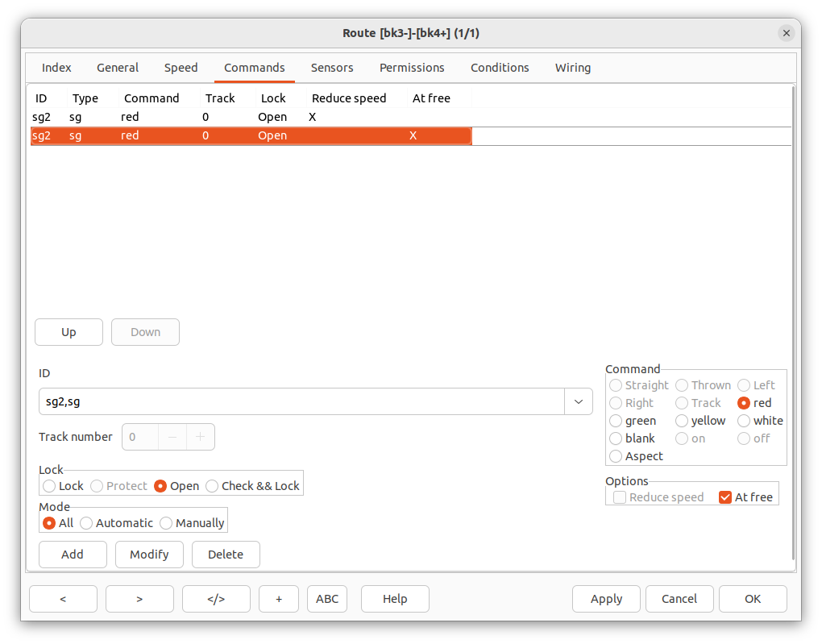Switch to the Sensors tab
The height and width of the screenshot is (644, 822).
pyautogui.click(x=332, y=68)
